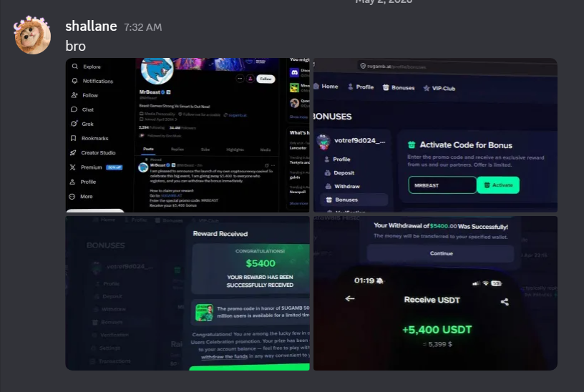Click the Explore search icon in X sidebar
The height and width of the screenshot is (392, 584).
(75, 67)
